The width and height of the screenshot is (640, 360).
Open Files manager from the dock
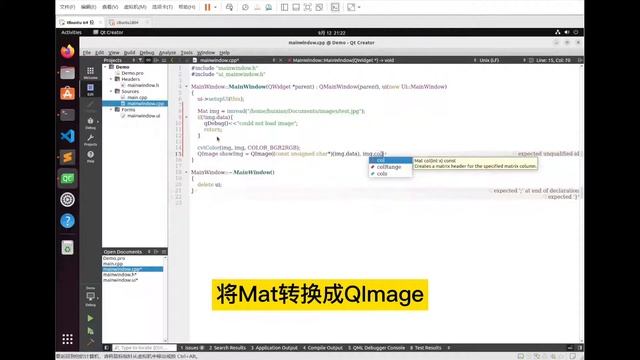pos(67,73)
